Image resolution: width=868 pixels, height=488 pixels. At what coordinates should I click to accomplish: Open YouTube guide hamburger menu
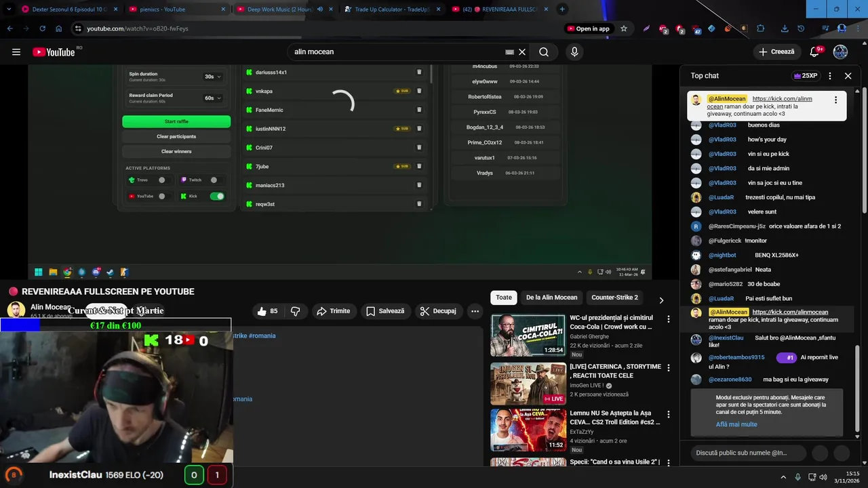pyautogui.click(x=16, y=52)
